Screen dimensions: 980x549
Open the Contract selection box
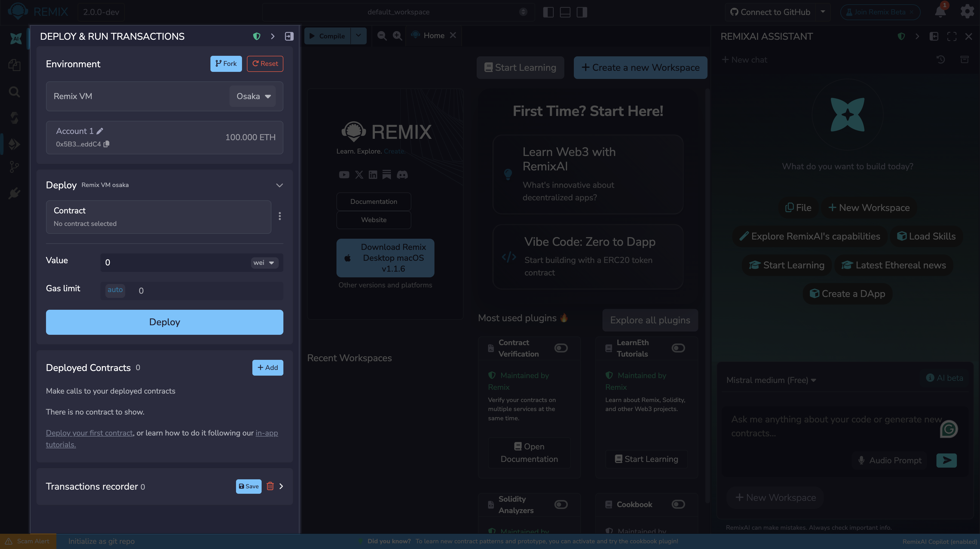[x=159, y=217]
